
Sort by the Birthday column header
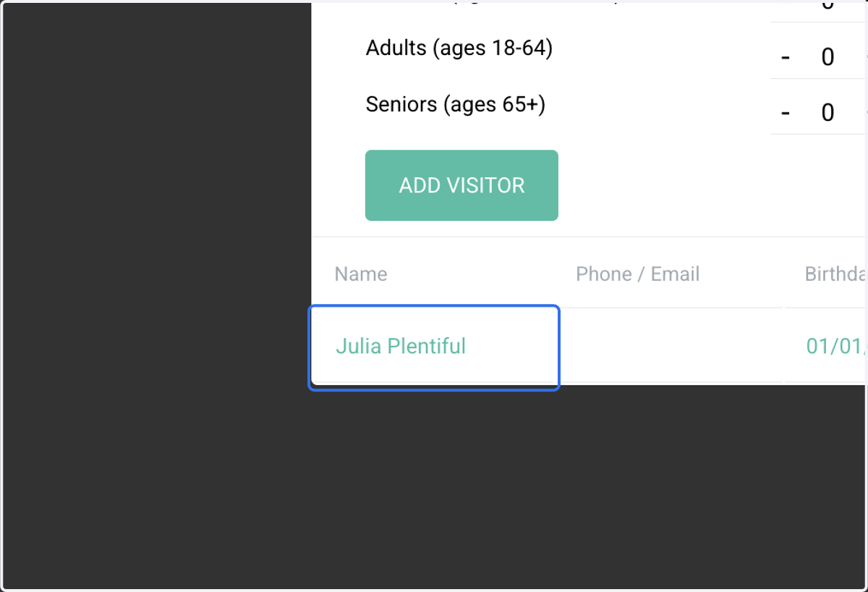836,274
